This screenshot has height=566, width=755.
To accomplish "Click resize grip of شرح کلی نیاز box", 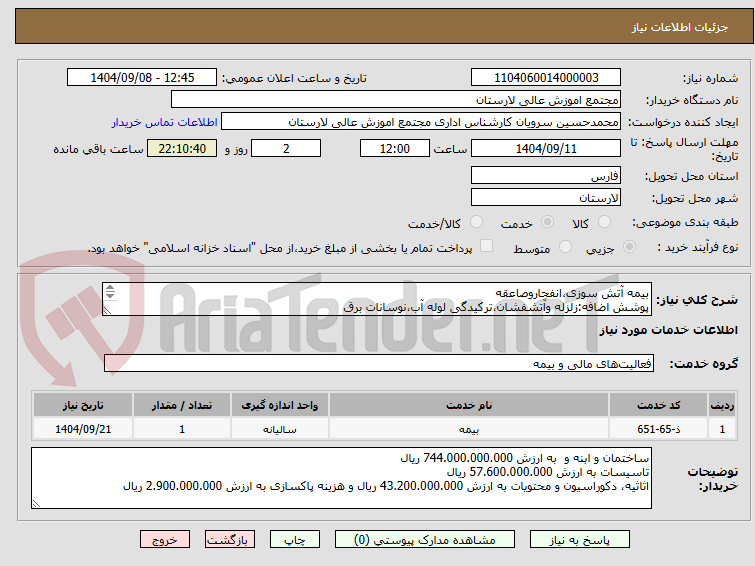I will pyautogui.click(x=107, y=311).
